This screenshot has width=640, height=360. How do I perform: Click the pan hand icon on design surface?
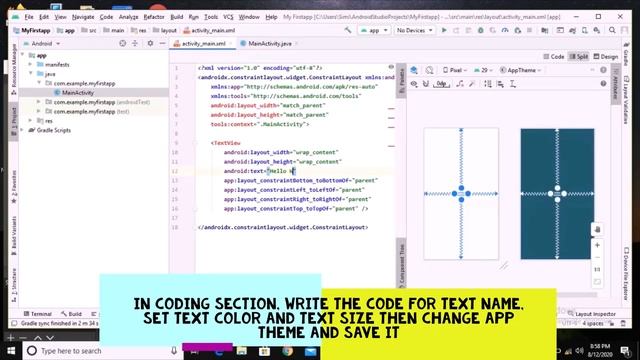click(597, 229)
